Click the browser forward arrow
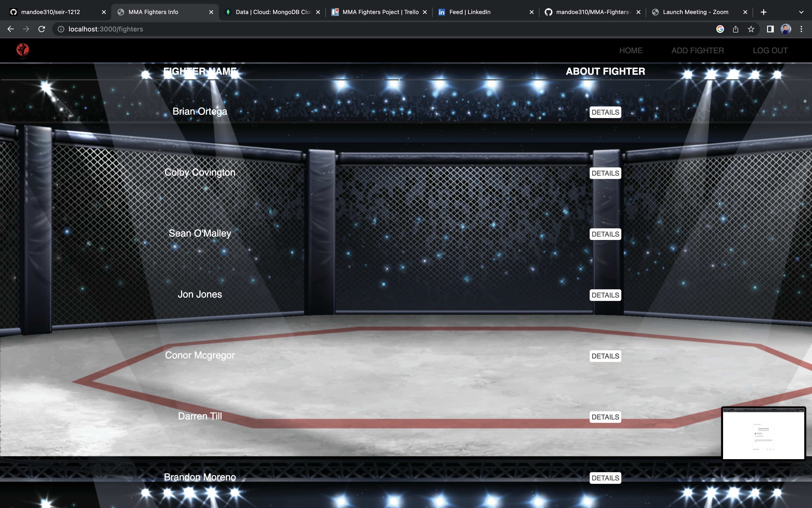812x508 pixels. click(x=26, y=29)
